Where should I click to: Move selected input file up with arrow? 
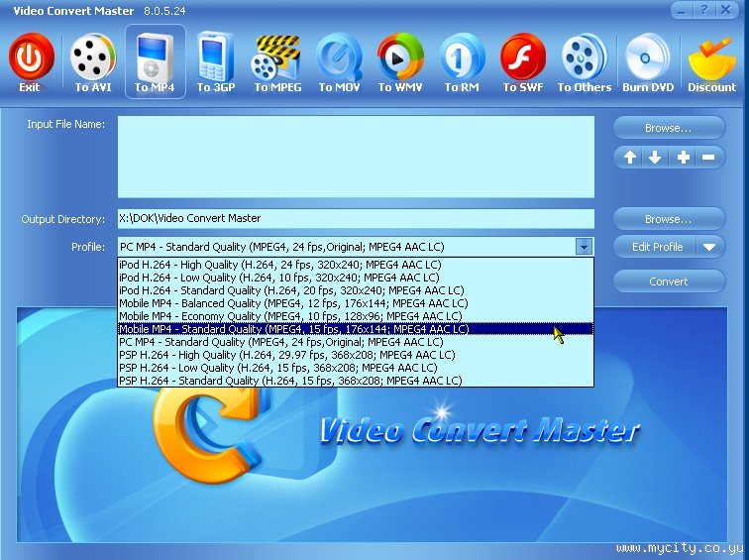pyautogui.click(x=629, y=158)
